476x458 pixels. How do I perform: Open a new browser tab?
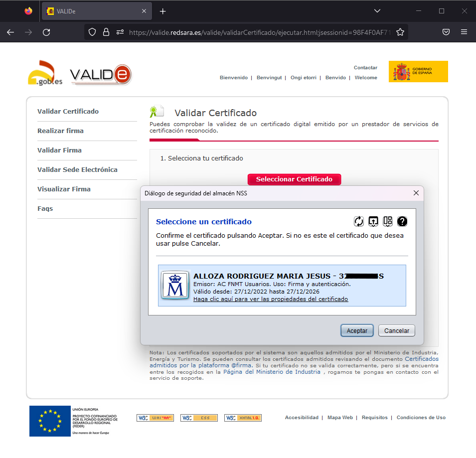(x=162, y=11)
